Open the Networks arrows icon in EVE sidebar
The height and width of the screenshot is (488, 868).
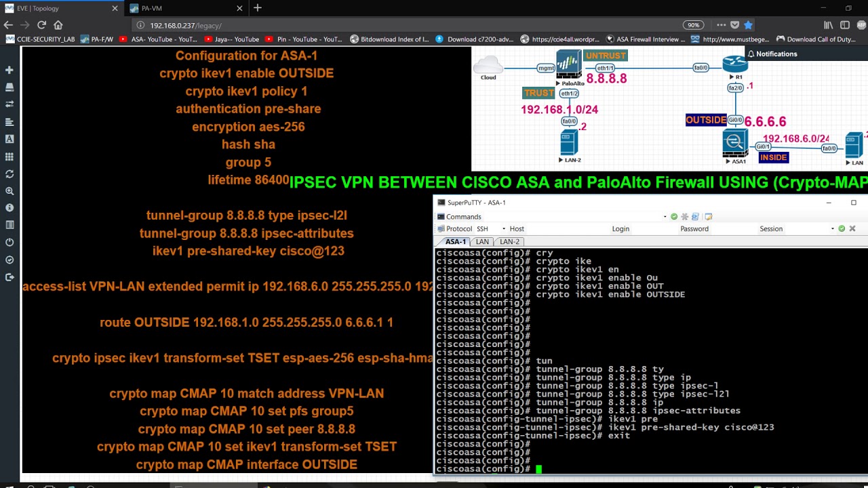(x=9, y=104)
